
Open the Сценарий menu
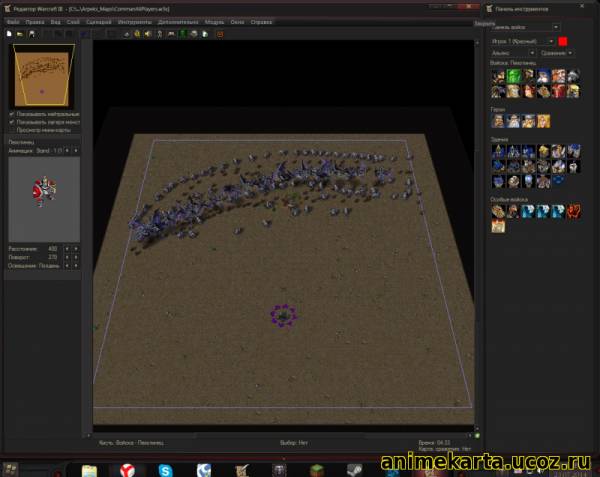[99, 22]
